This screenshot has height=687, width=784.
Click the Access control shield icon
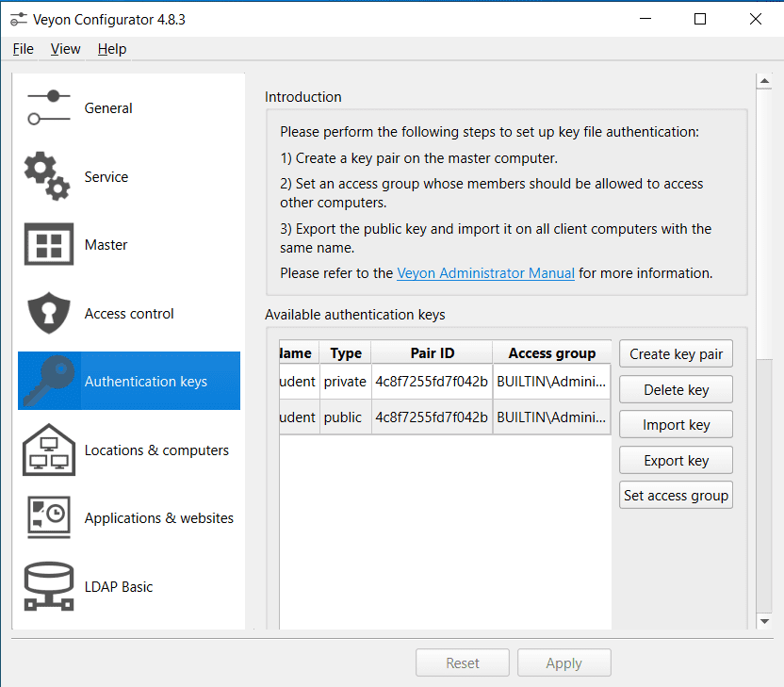click(x=49, y=314)
